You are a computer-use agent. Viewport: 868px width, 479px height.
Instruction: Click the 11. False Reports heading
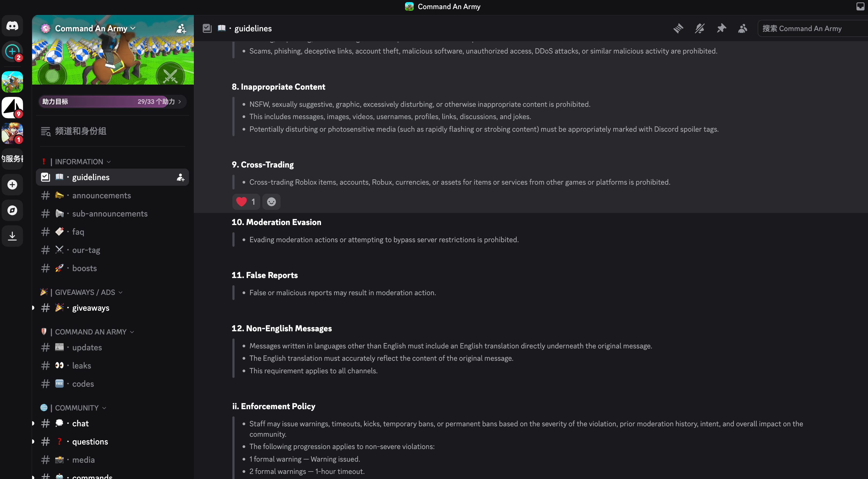click(x=265, y=275)
